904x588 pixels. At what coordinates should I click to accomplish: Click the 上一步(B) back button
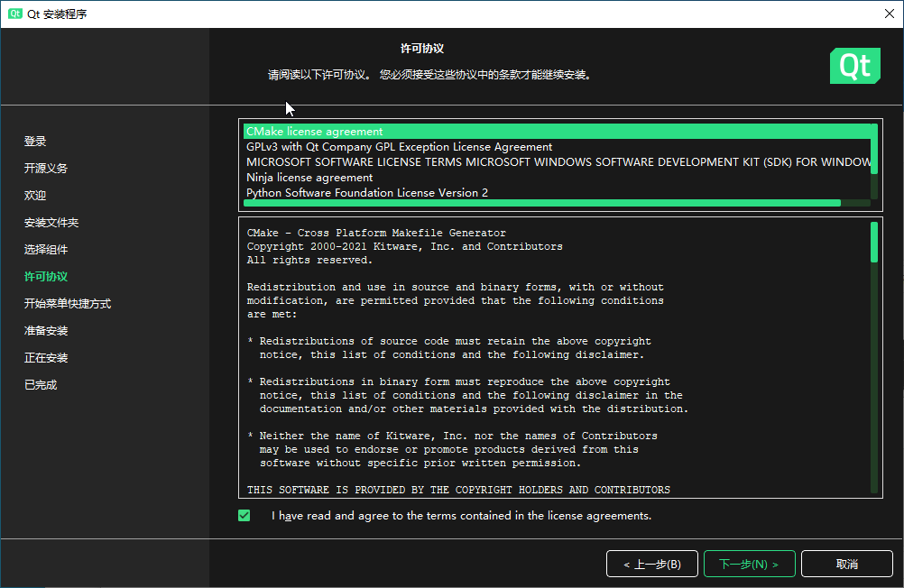[652, 564]
